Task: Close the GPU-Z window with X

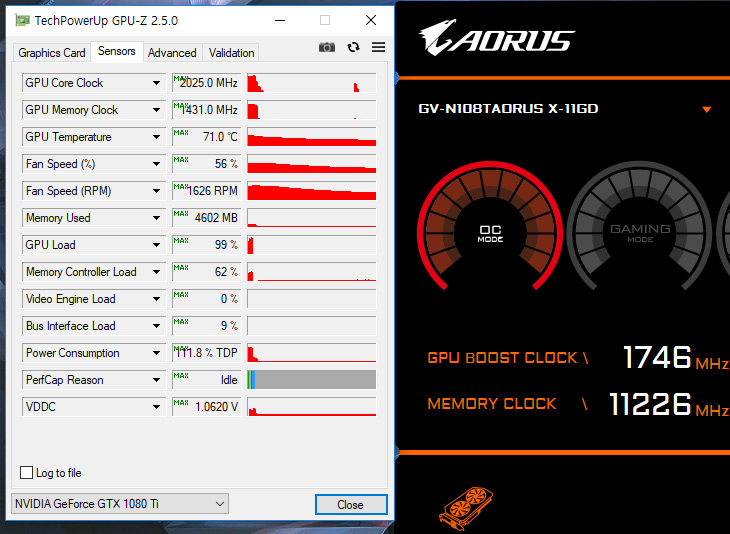Action: pyautogui.click(x=371, y=20)
